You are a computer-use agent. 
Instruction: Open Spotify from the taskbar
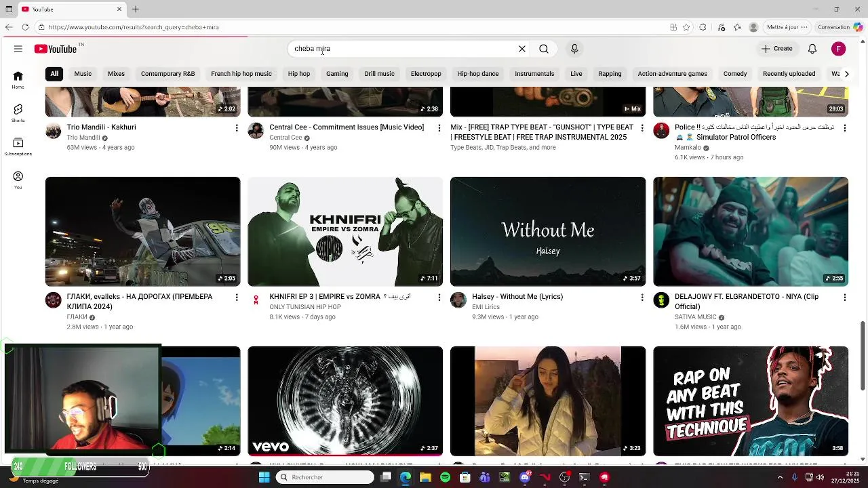pyautogui.click(x=445, y=477)
